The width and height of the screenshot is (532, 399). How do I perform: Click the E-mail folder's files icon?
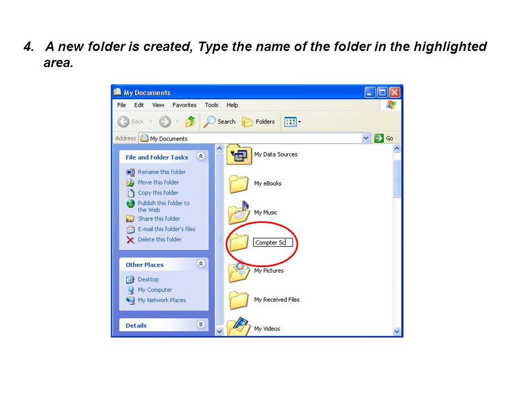click(130, 229)
